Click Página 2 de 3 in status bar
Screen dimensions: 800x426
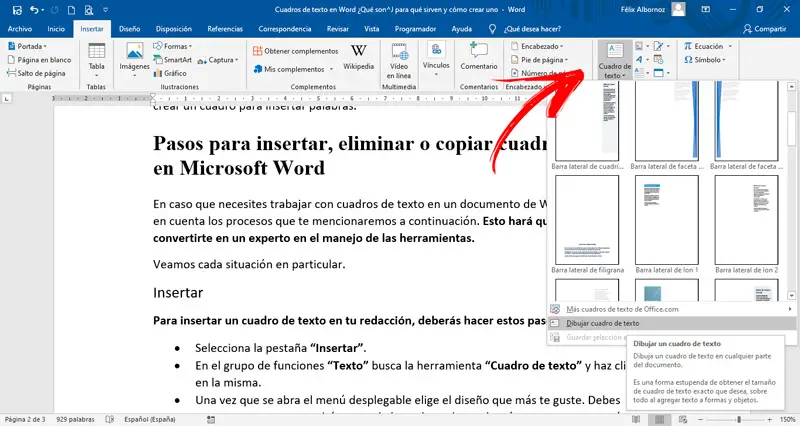25,419
